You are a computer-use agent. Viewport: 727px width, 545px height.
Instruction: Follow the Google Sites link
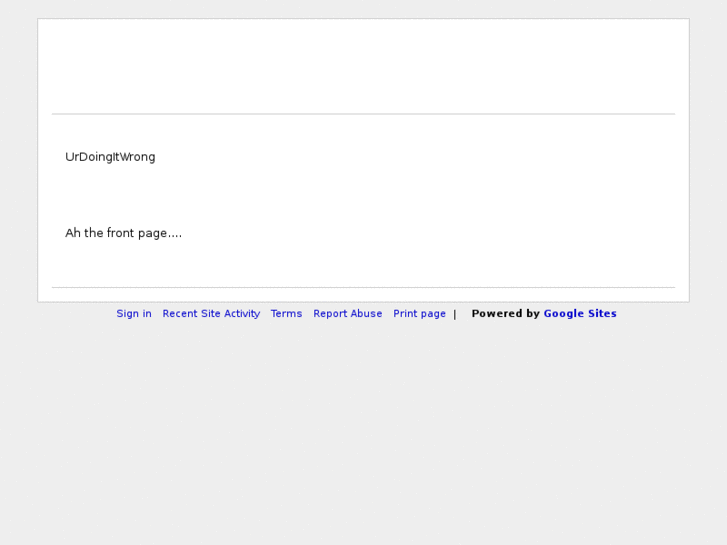point(580,314)
